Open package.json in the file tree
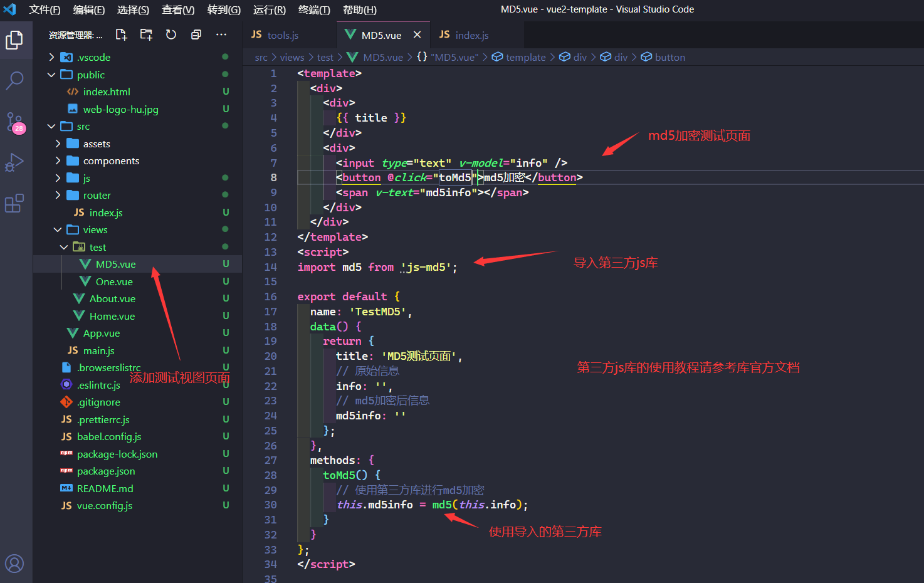This screenshot has height=583, width=924. 105,471
